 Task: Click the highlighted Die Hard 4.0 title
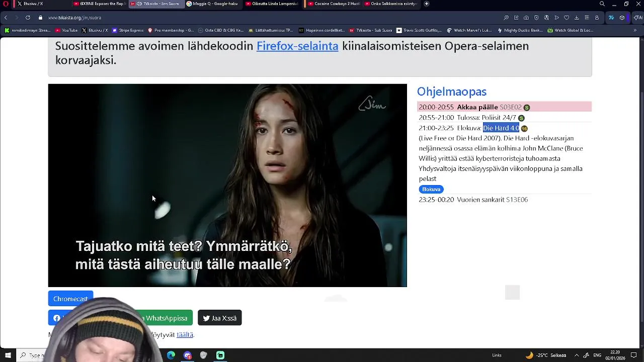click(501, 128)
